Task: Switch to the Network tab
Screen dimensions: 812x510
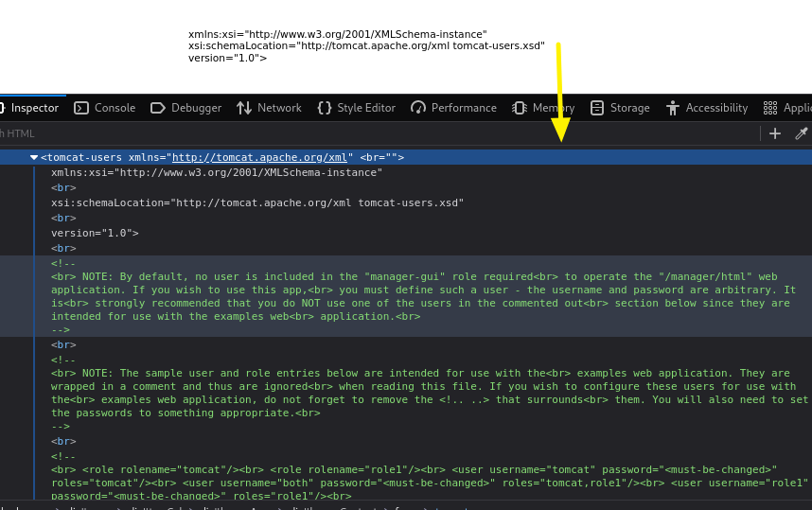Action: click(269, 108)
